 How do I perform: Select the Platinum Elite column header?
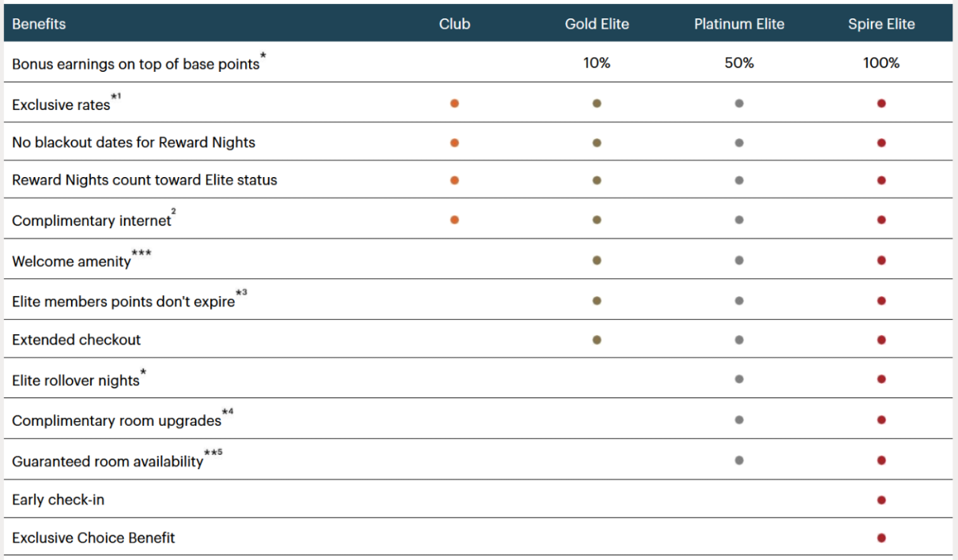click(x=739, y=24)
